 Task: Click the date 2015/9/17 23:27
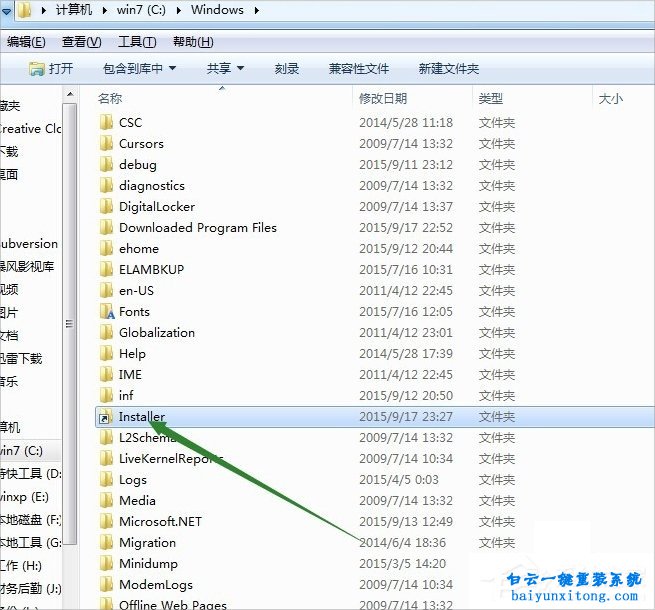point(406,417)
